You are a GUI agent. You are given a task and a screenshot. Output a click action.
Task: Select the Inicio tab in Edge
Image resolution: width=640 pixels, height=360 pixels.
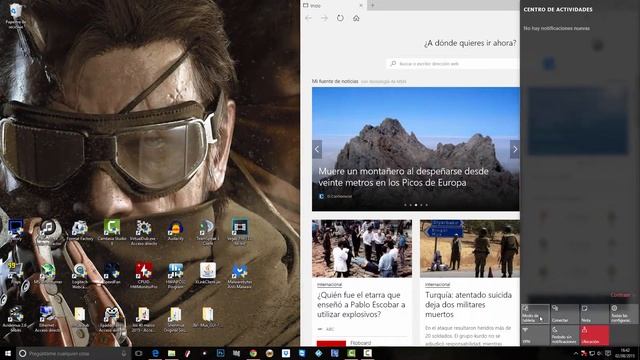pos(333,5)
